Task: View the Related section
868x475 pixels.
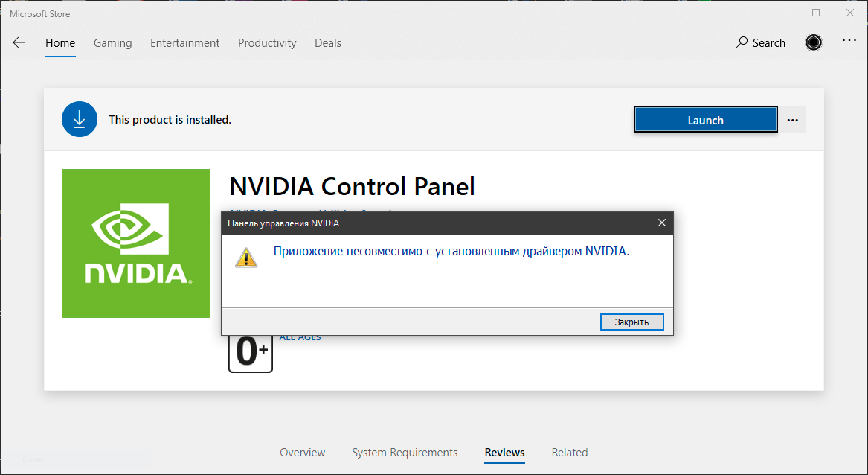Action: click(x=570, y=452)
